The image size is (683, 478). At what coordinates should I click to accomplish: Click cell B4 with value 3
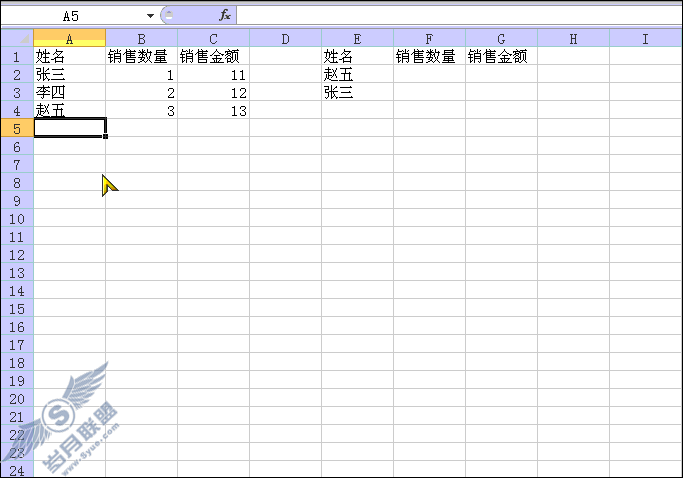pos(142,111)
